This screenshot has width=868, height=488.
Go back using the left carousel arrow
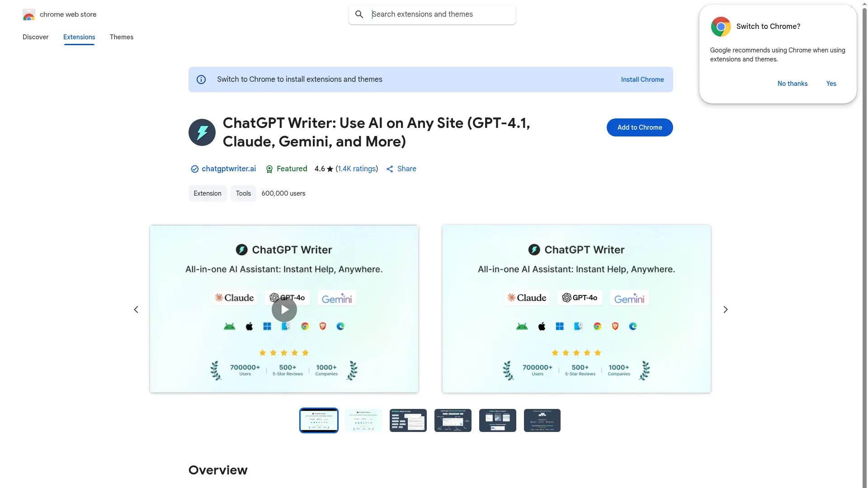(136, 309)
